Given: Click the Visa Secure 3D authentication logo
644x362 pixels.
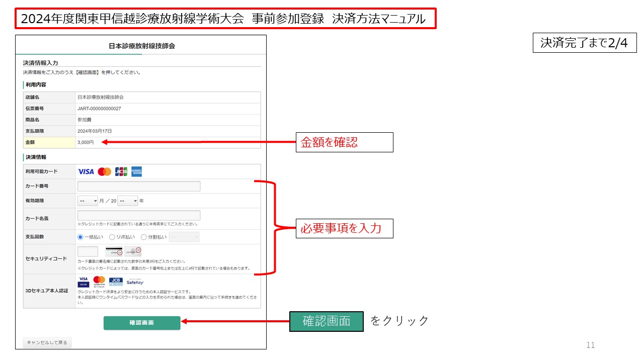Looking at the screenshot, I should [84, 282].
